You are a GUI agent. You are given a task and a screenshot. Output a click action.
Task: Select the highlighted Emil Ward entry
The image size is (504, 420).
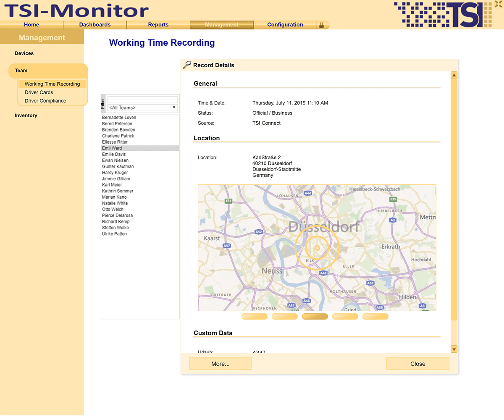pos(140,148)
